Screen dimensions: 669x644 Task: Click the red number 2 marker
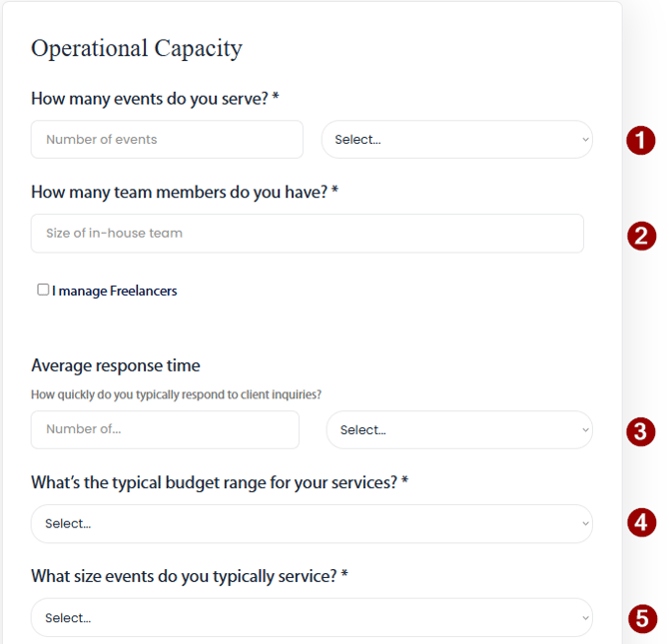click(640, 236)
